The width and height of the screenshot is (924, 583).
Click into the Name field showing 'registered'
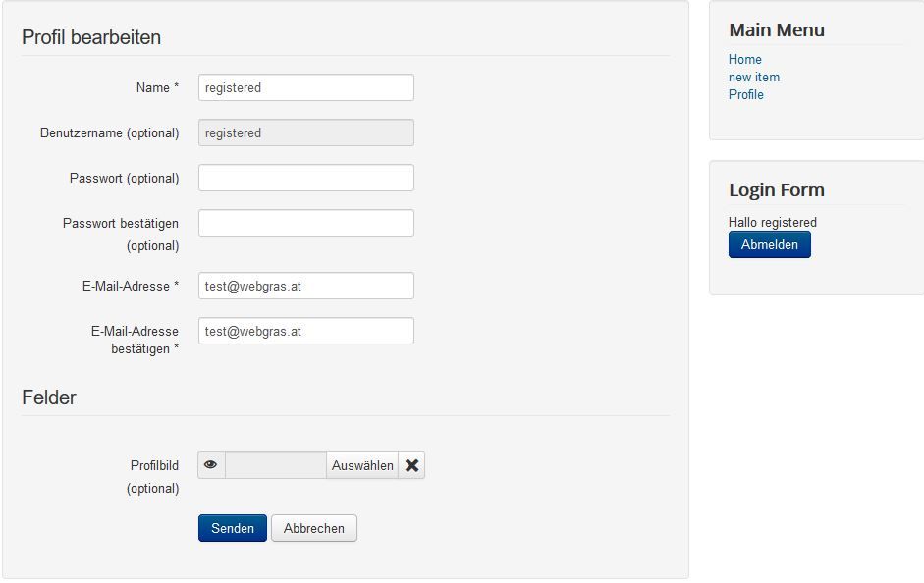click(x=305, y=87)
